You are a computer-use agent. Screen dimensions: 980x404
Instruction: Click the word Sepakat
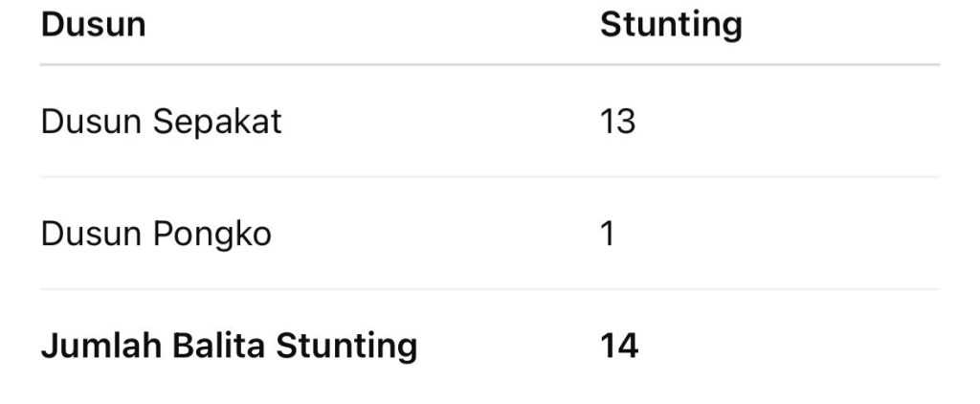pyautogui.click(x=217, y=123)
